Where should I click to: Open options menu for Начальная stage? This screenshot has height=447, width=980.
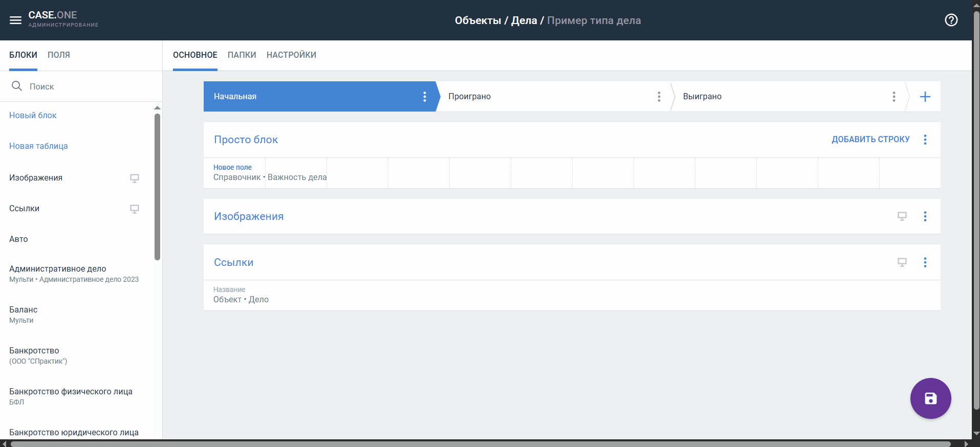424,97
